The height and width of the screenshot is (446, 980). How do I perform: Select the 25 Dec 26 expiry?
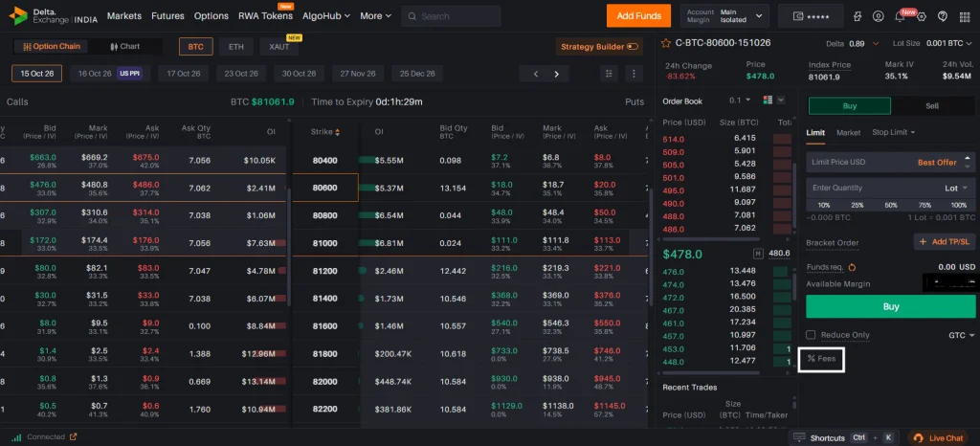tap(417, 74)
